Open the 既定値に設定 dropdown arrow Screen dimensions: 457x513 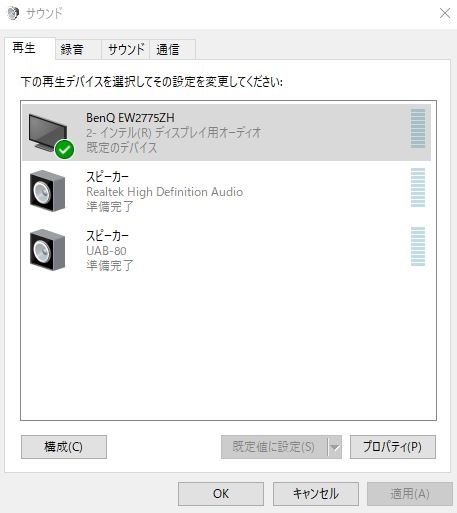click(x=335, y=447)
